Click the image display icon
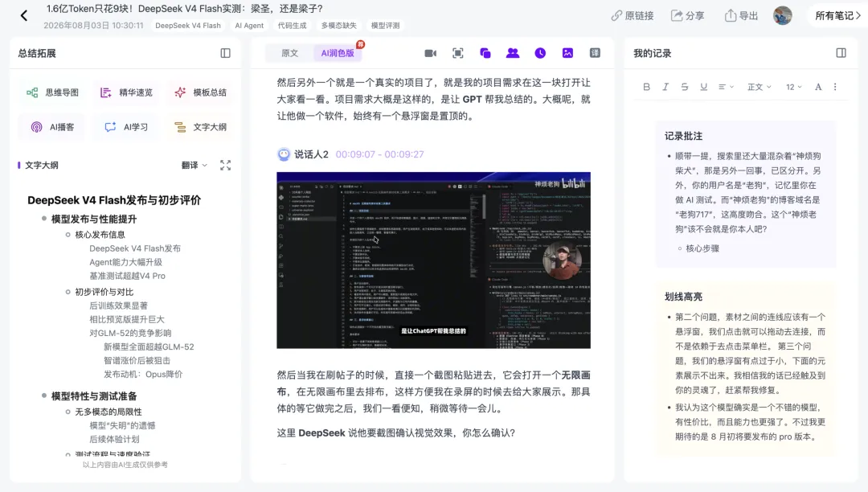 (567, 53)
